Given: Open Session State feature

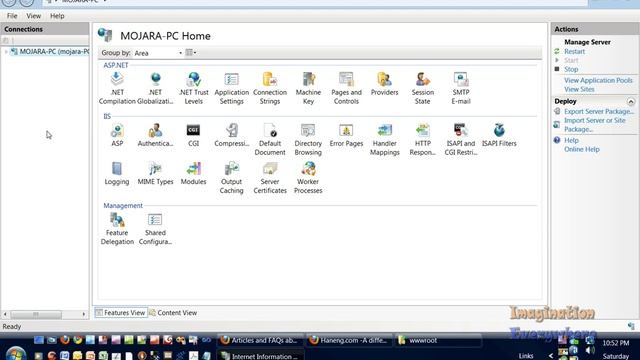Looking at the screenshot, I should tap(422, 88).
